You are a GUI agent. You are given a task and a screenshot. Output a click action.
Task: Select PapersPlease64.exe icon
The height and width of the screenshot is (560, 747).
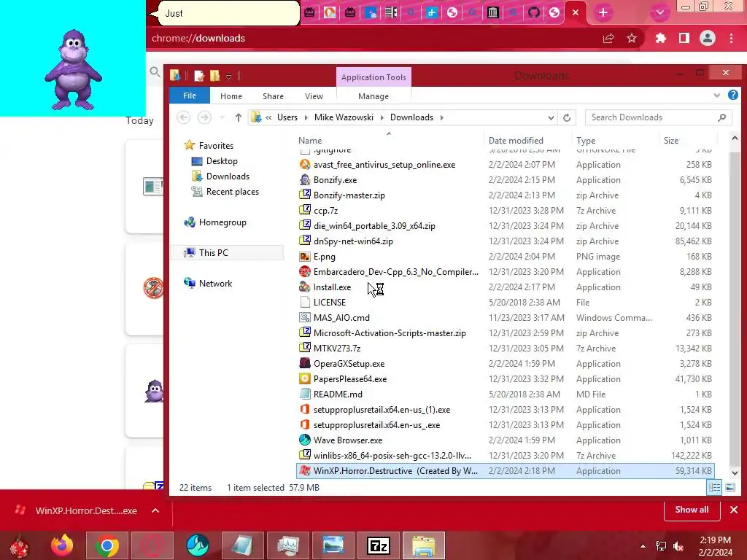tap(304, 379)
